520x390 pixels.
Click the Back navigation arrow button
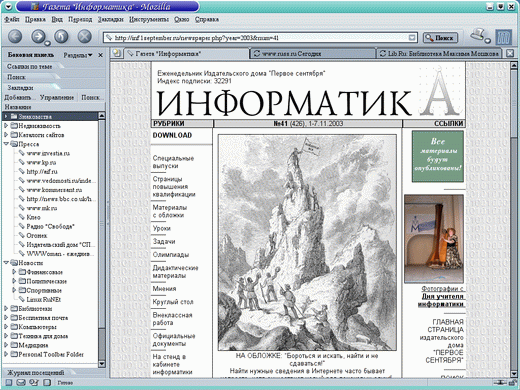[x=15, y=36]
